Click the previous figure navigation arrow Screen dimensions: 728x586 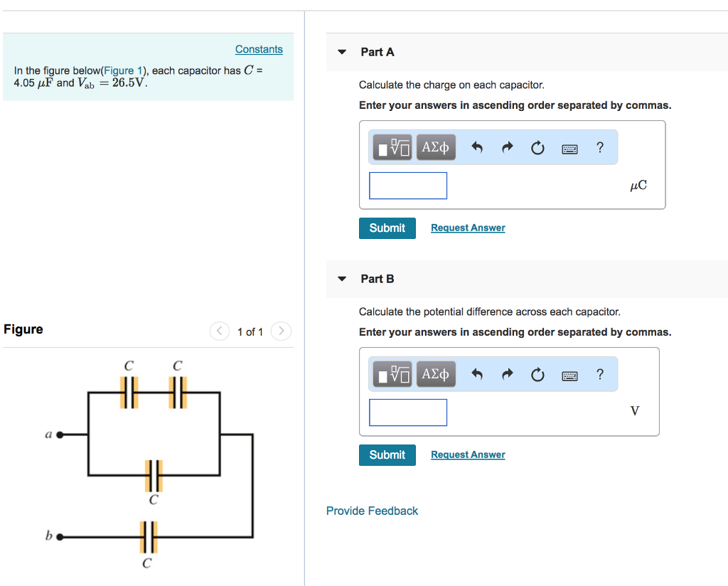coord(219,331)
